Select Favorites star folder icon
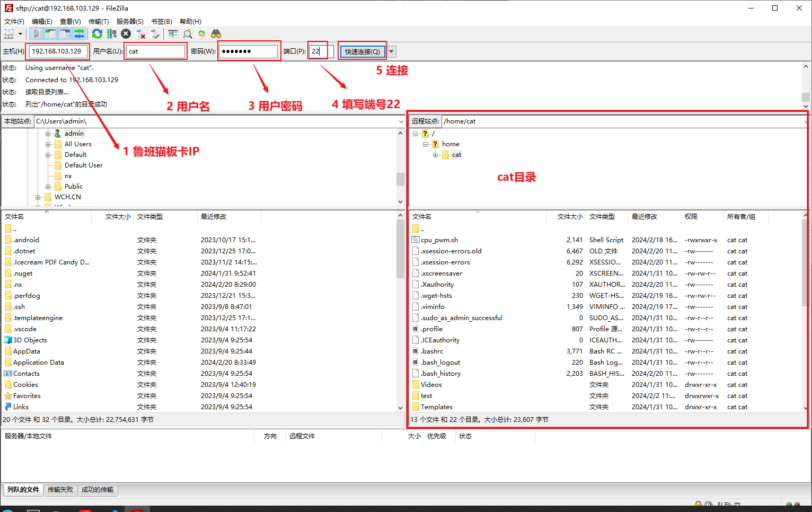Screen dimensions: 812x512 point(8,396)
